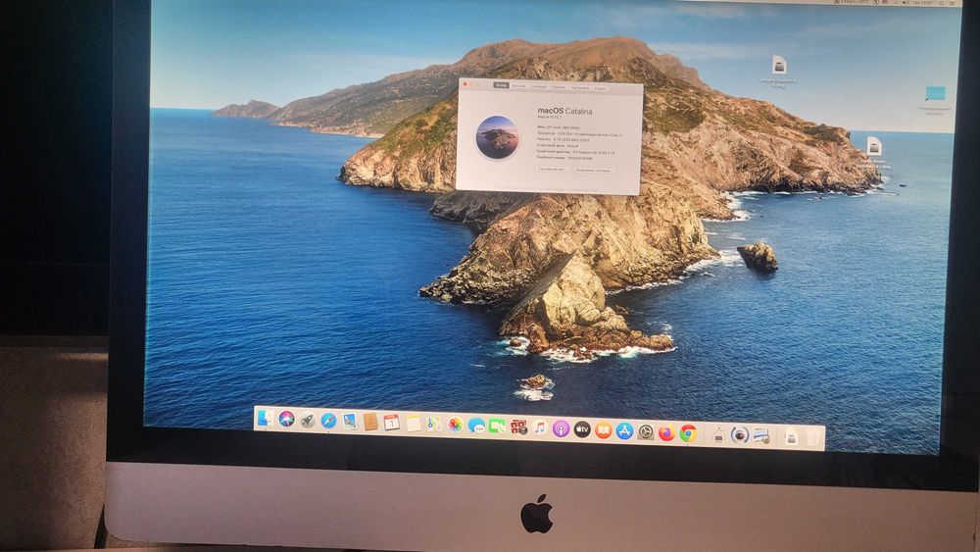This screenshot has width=980, height=552.
Task: Open round camera lens app in Dock
Action: 740,434
